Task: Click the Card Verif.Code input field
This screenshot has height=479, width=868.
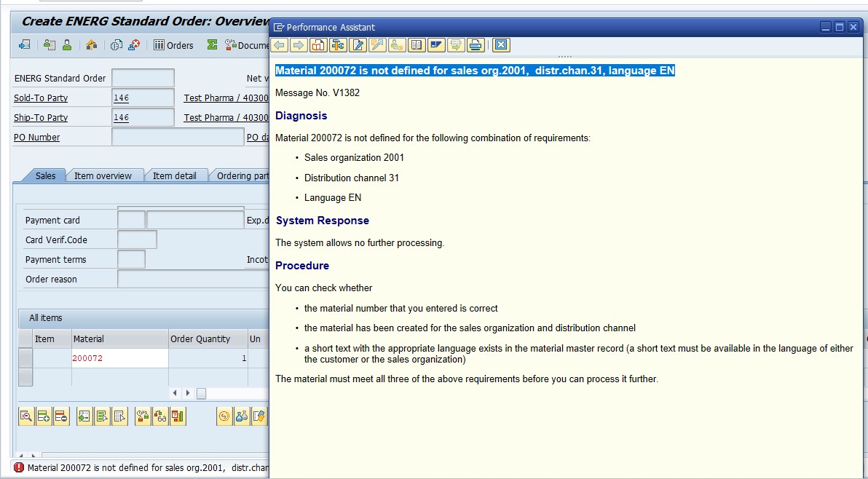Action: click(138, 239)
